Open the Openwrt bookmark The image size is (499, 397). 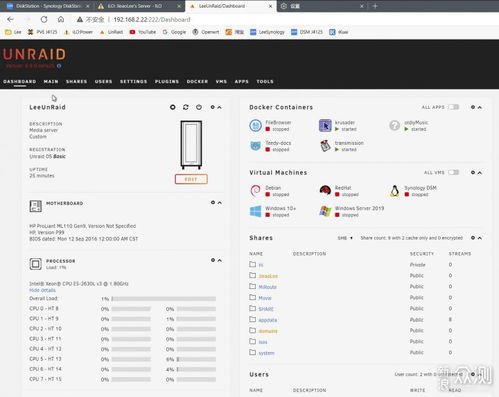(x=206, y=32)
